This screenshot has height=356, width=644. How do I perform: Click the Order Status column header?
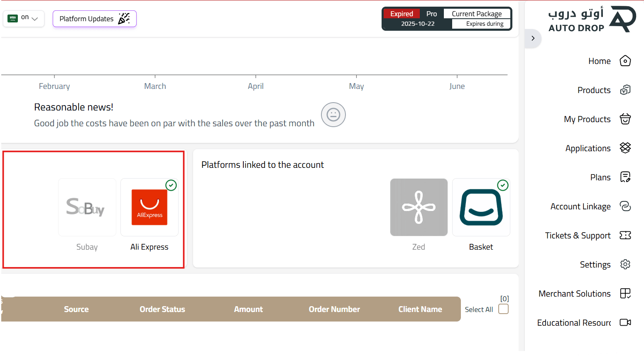pos(162,309)
